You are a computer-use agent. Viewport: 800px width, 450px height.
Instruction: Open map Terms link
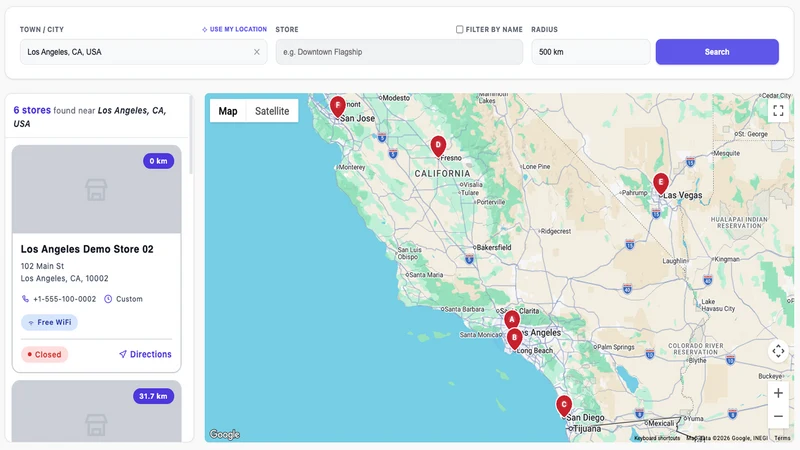(782, 438)
